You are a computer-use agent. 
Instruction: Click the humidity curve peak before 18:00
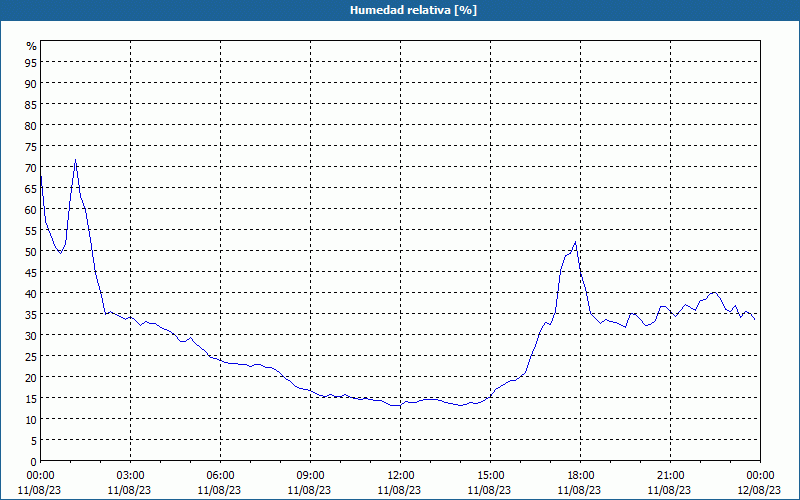[x=576, y=242]
